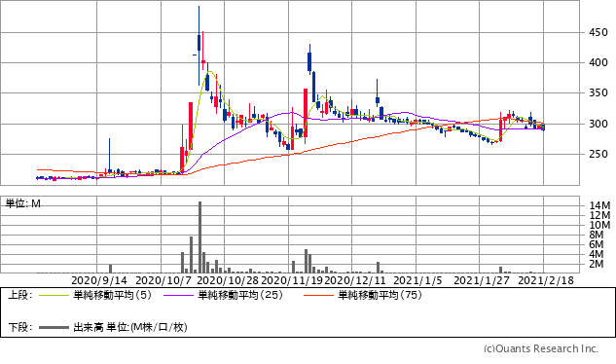The width and height of the screenshot is (616, 364).
Task: Click the 2020/12/11 date label
Action: click(x=355, y=280)
